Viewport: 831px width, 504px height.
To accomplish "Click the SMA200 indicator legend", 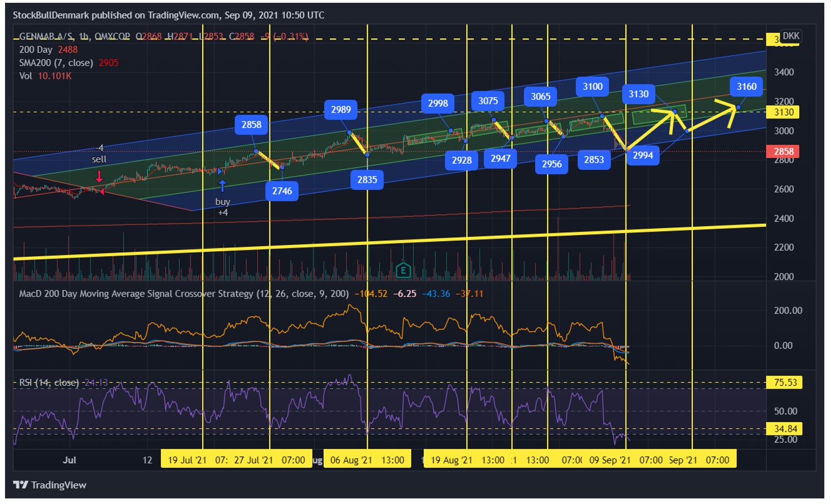I will tap(69, 63).
